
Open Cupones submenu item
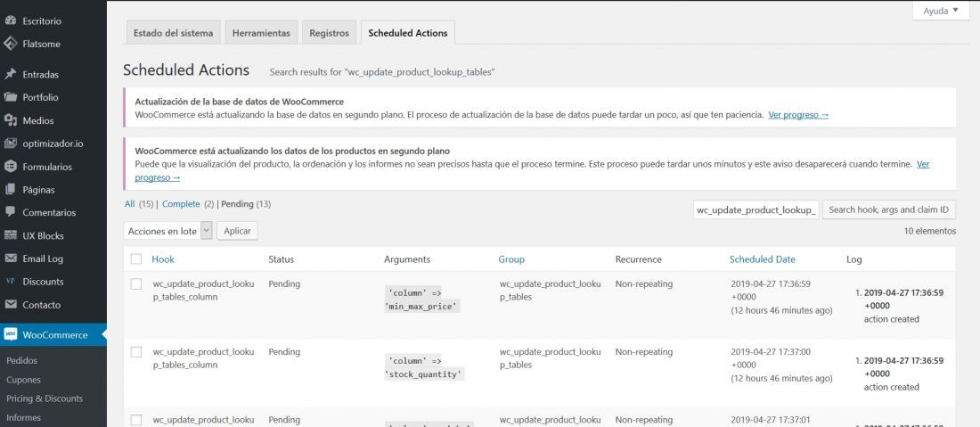click(23, 380)
